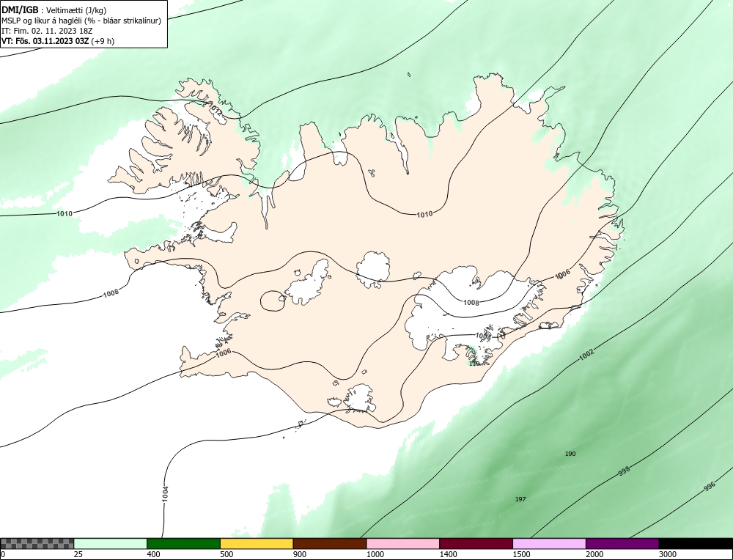Click the '1004' isobar label over the southern ocean

166,495
